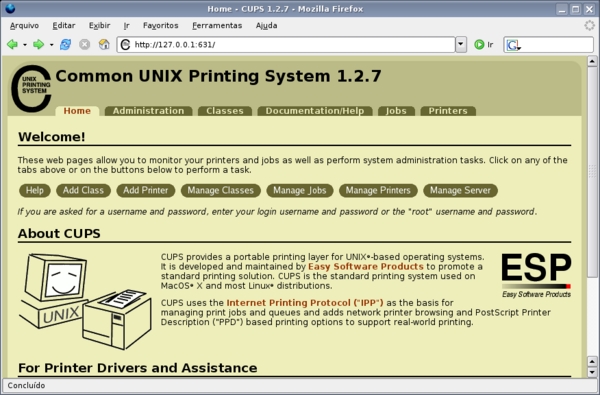Click the For Printer Drivers and Assistance heading
The width and height of the screenshot is (600, 395).
tap(138, 368)
